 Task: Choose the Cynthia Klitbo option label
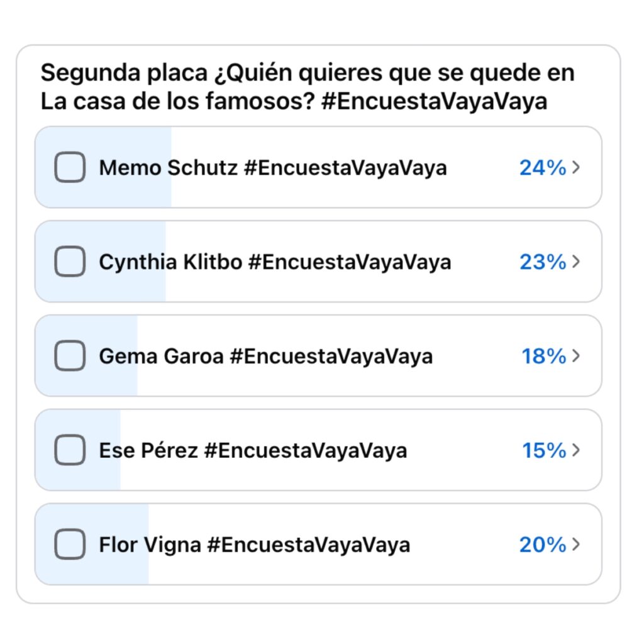click(x=275, y=262)
